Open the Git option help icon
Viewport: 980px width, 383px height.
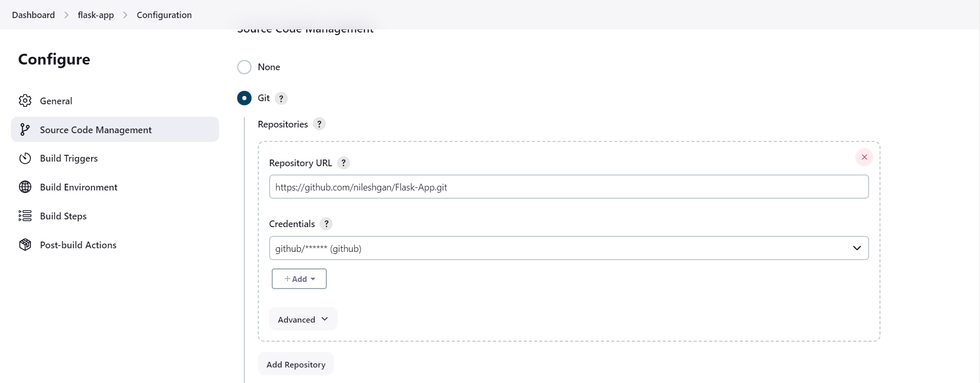coord(281,99)
